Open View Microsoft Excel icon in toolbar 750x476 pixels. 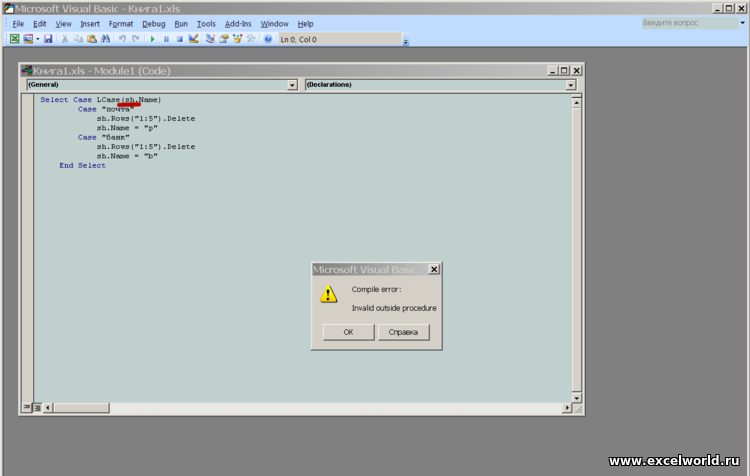coord(14,39)
